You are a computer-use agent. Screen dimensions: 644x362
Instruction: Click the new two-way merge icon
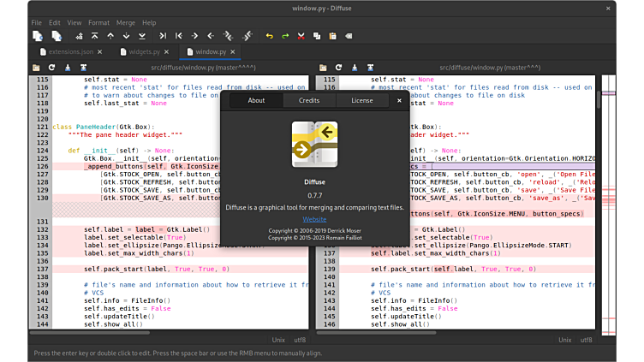(38, 36)
